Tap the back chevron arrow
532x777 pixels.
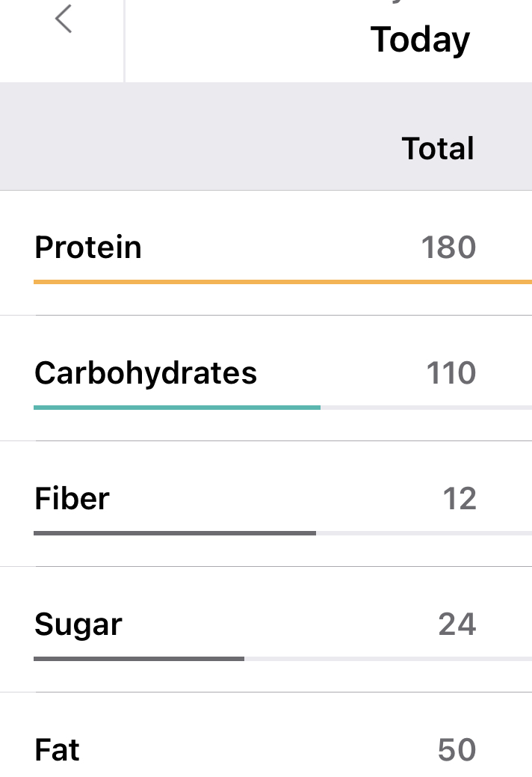tap(64, 19)
